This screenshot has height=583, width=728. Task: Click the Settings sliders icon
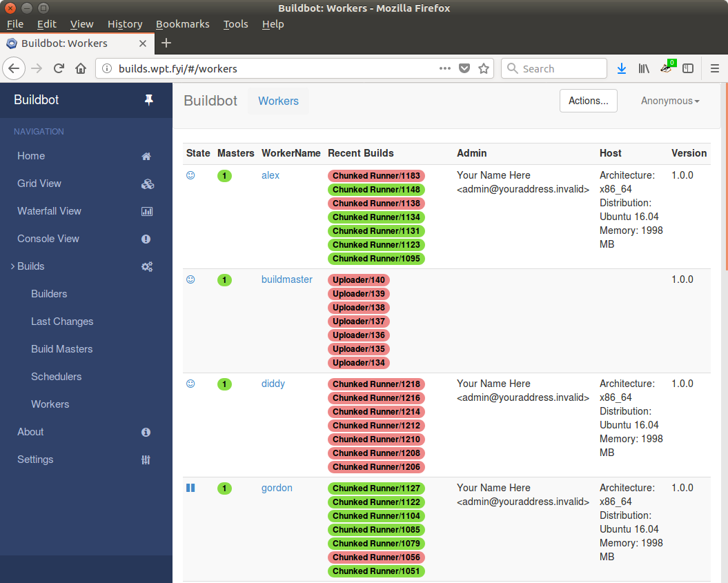(146, 460)
